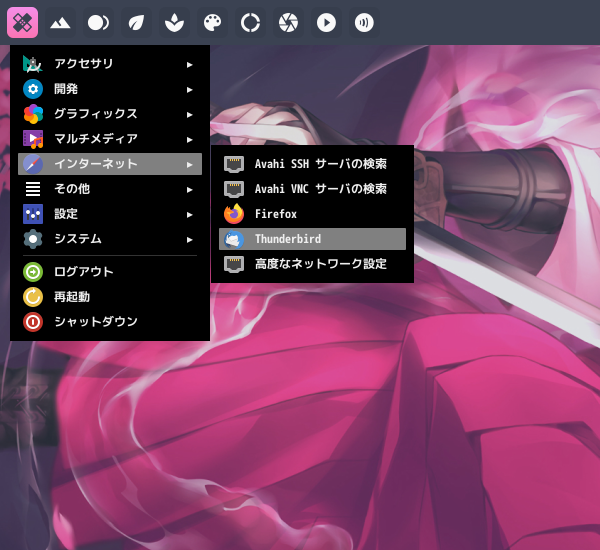Click the マルチメディア film icon
600x550 pixels.
point(33,139)
